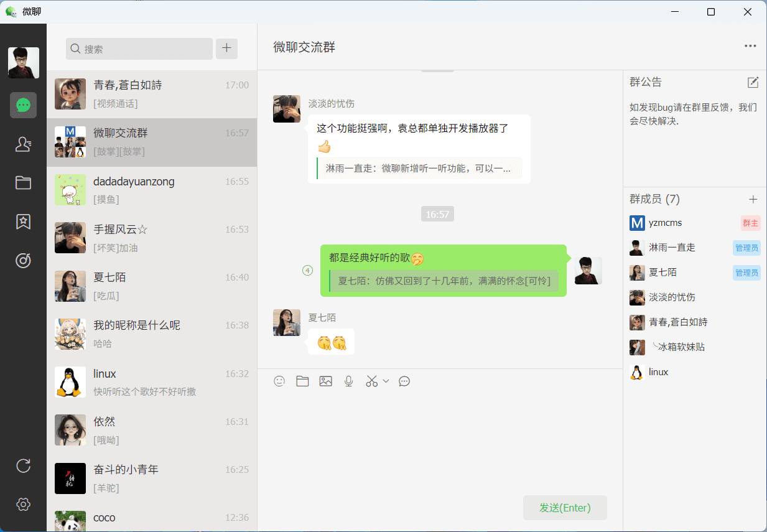
Task: Open Settings gear in the sidebar
Action: coord(23,504)
